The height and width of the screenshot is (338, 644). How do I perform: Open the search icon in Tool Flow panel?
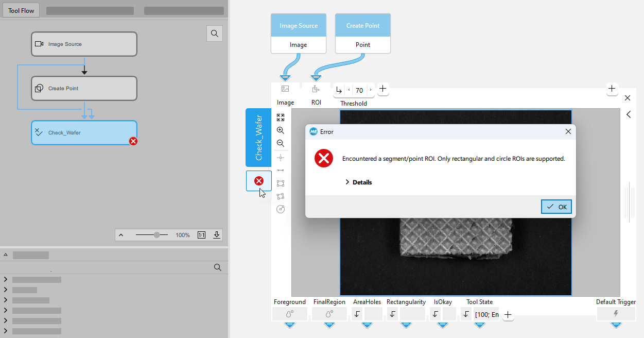pos(215,33)
